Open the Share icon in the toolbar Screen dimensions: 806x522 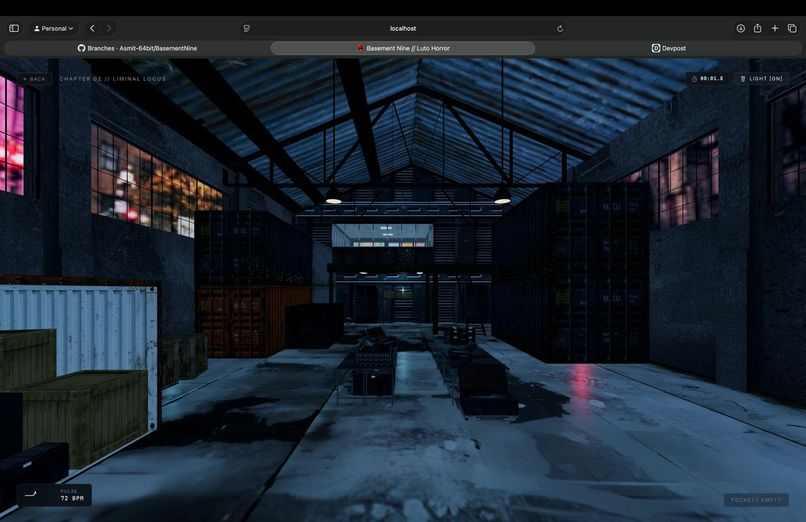757,28
